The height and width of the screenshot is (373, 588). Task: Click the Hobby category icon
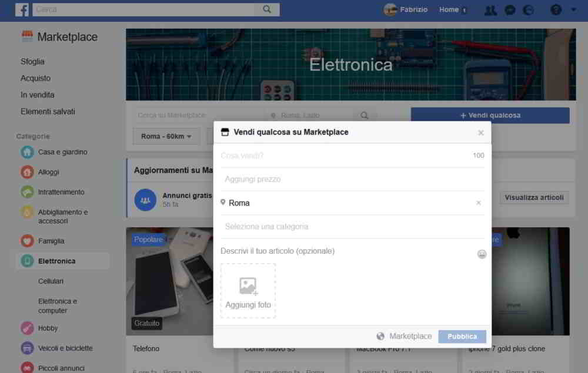27,328
